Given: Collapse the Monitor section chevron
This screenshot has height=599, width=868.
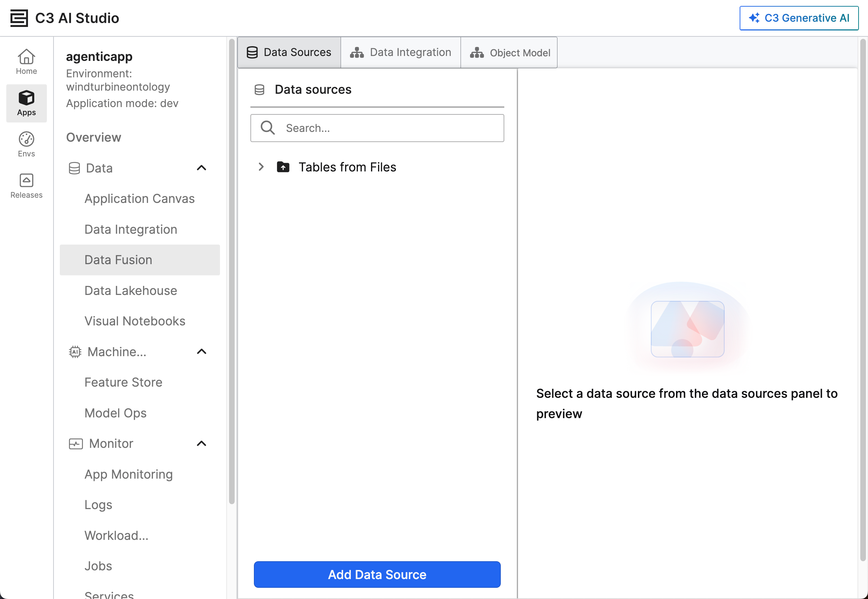Looking at the screenshot, I should pyautogui.click(x=201, y=444).
